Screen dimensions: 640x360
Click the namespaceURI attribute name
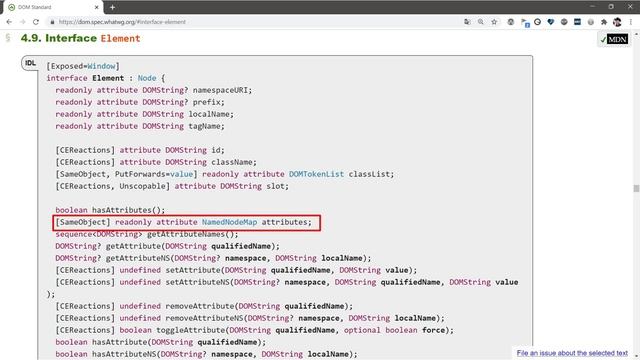pos(220,90)
